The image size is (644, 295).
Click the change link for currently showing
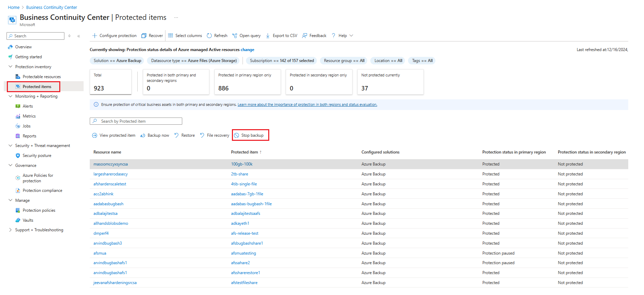coord(247,50)
